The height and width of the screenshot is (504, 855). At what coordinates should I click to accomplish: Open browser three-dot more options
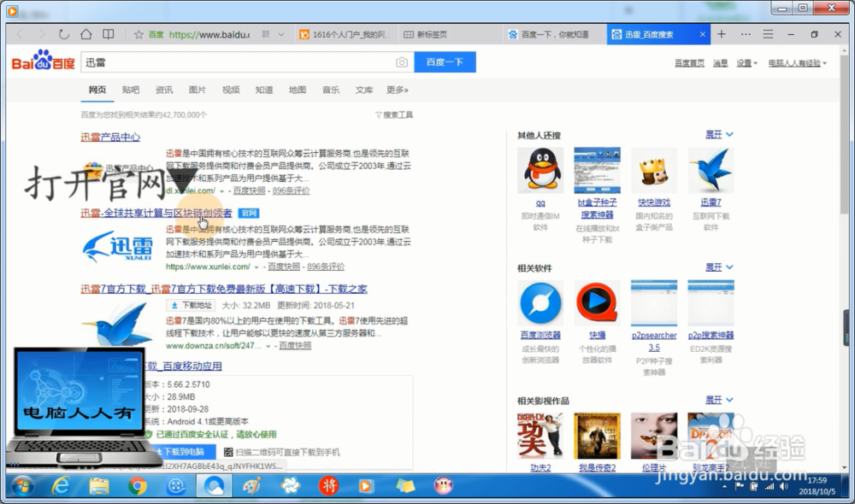click(x=746, y=34)
